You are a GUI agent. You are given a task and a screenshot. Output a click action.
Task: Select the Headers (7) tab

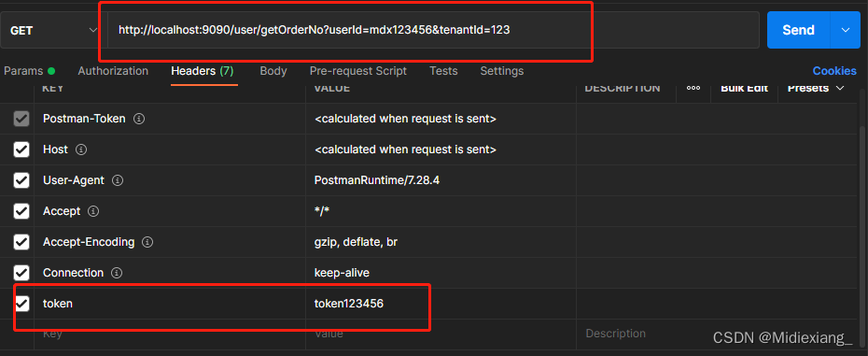tap(203, 71)
